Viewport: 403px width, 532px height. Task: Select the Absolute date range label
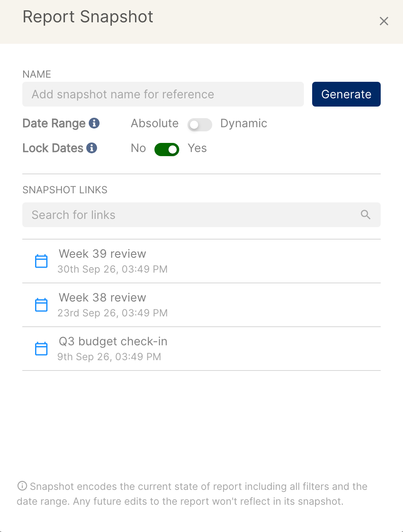(155, 123)
